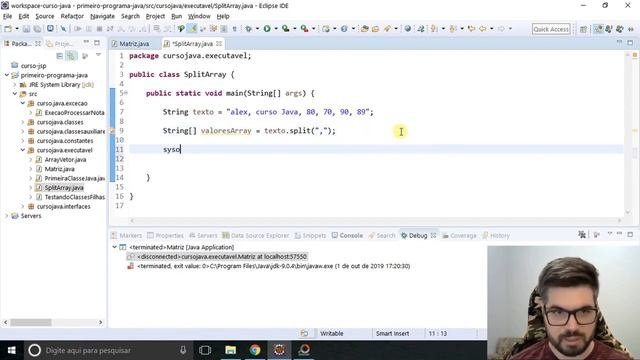Click the Writable status bar entry
This screenshot has height=360, width=640.
(x=331, y=333)
